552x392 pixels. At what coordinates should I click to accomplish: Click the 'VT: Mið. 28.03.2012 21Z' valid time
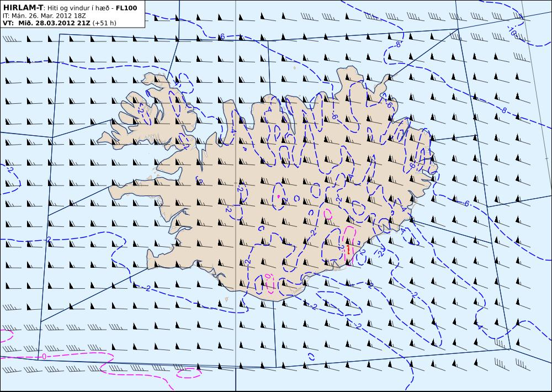46,23
